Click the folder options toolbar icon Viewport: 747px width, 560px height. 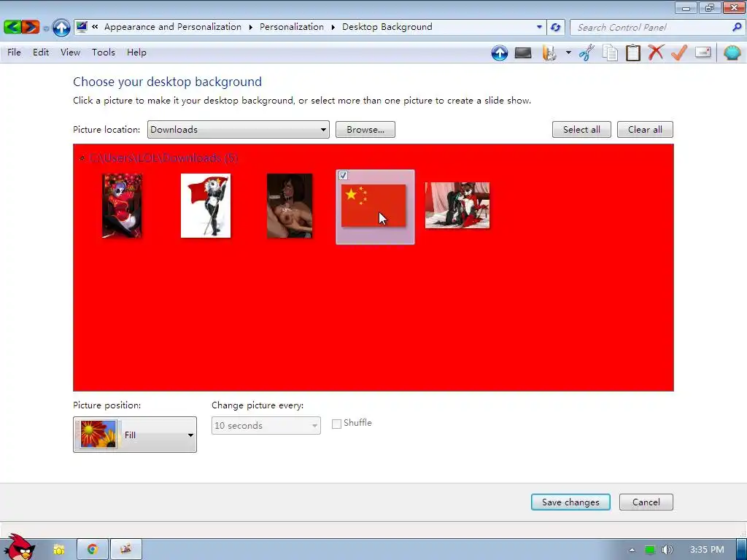coord(549,52)
